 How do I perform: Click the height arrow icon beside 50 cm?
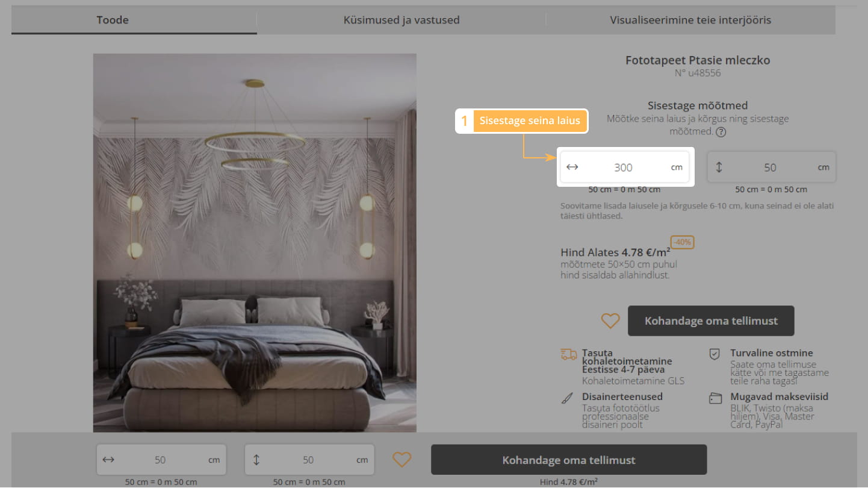pos(719,167)
